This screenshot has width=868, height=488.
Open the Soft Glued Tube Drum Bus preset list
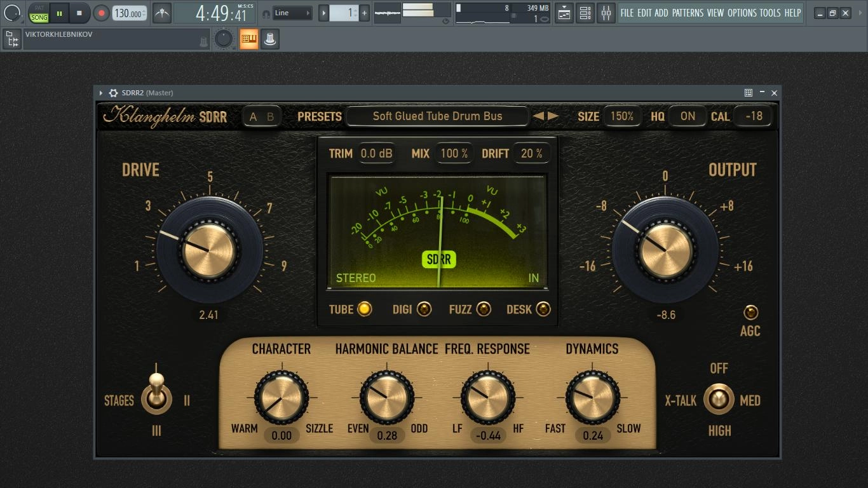coord(437,116)
